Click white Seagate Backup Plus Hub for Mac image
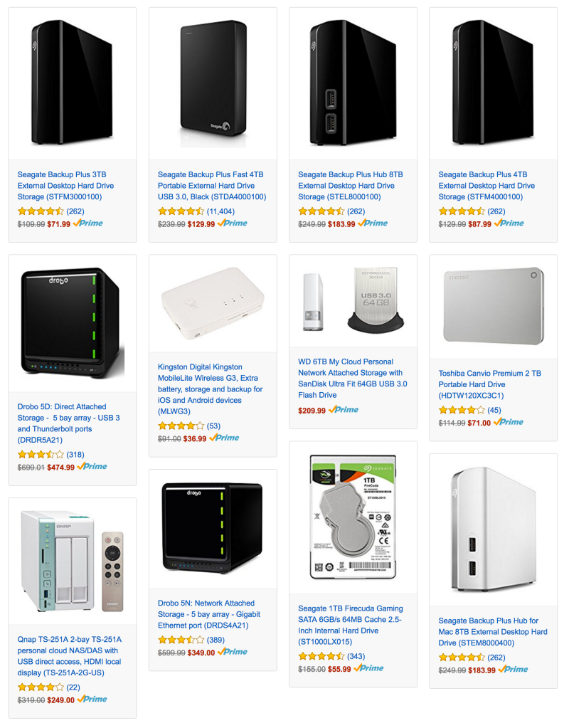Screen dimensions: 569x728 pos(494,529)
